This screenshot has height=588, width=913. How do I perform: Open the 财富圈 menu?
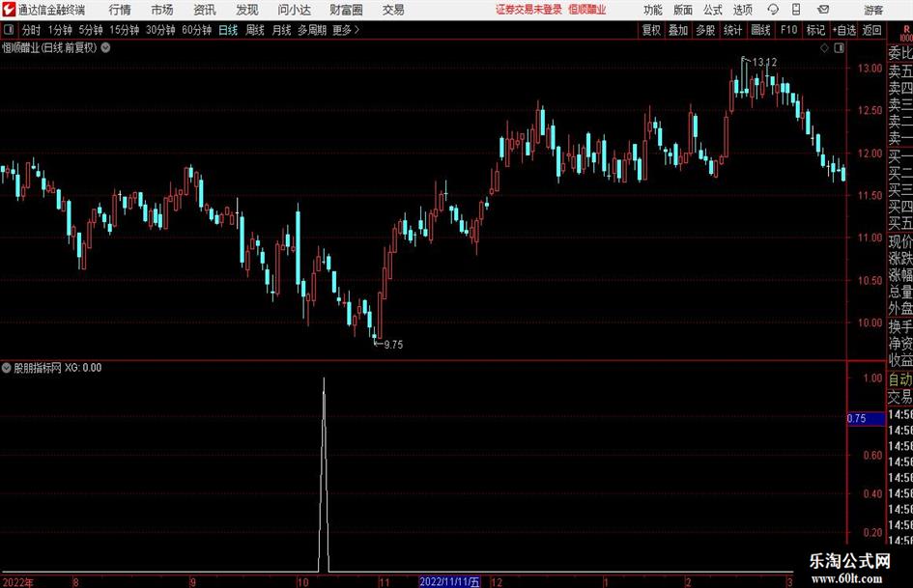(346, 10)
